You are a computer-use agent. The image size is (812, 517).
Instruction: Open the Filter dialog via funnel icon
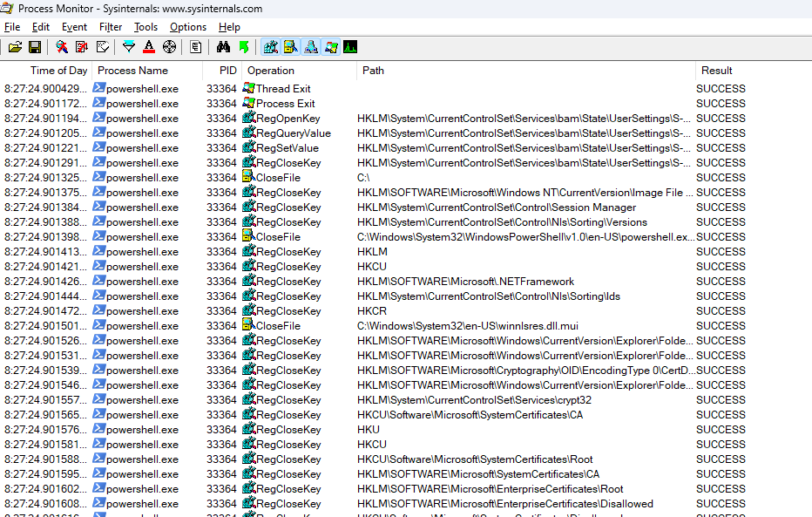tap(128, 47)
